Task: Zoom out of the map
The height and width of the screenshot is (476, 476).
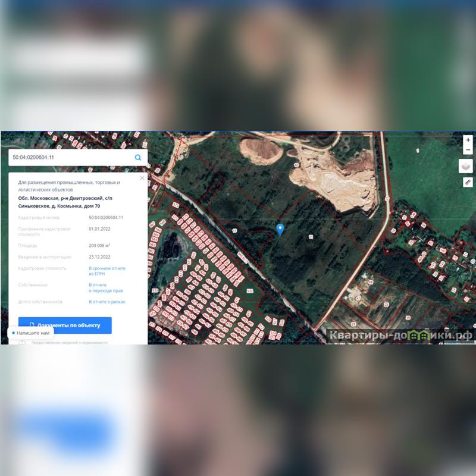Action: (x=468, y=151)
